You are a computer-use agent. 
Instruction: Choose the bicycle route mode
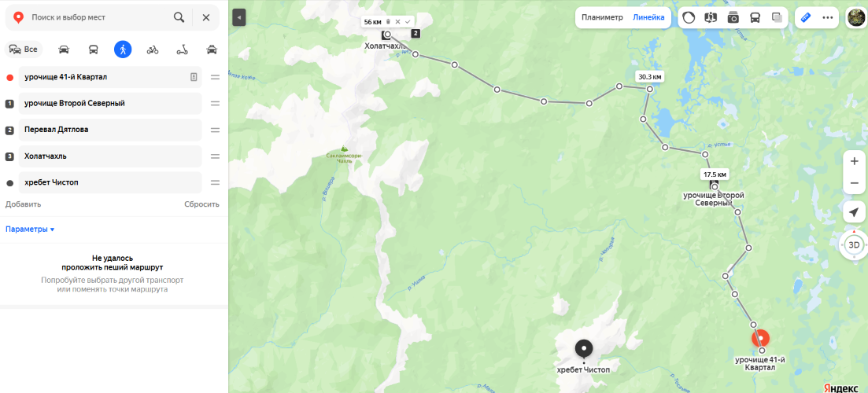coord(152,50)
